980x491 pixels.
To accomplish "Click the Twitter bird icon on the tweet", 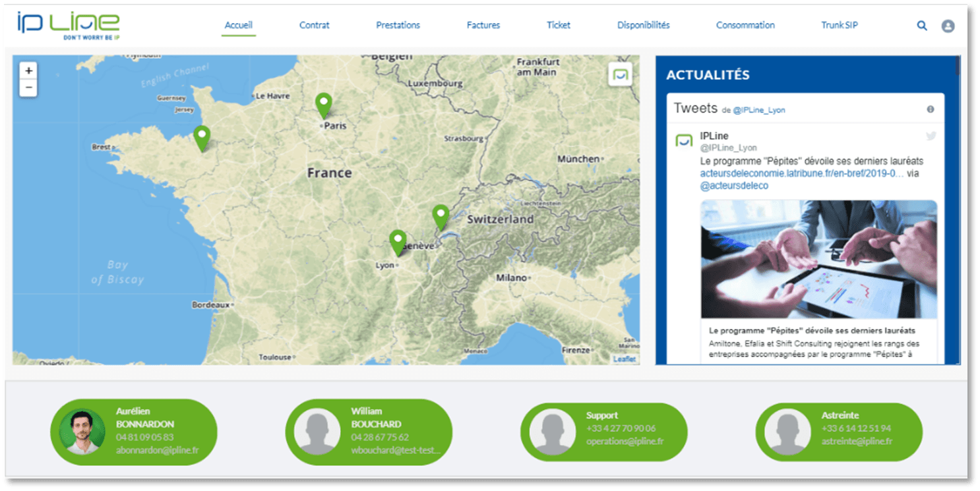I will coord(931,136).
